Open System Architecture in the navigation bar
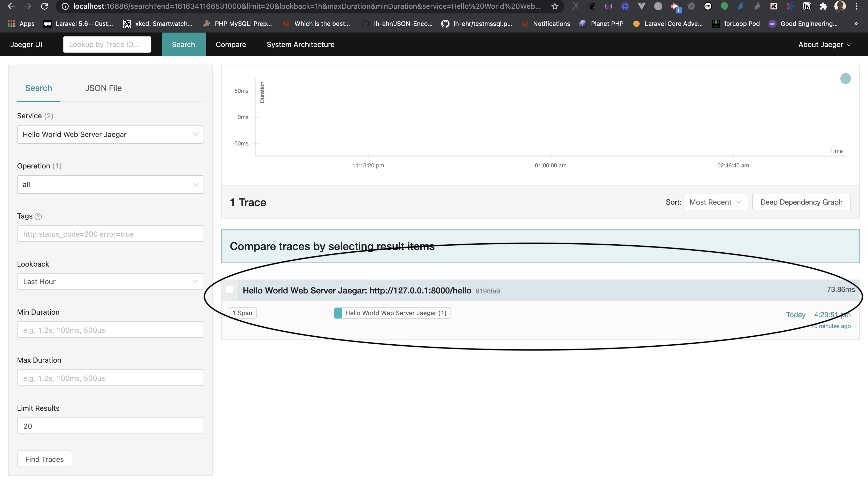868x481 pixels. click(x=300, y=44)
